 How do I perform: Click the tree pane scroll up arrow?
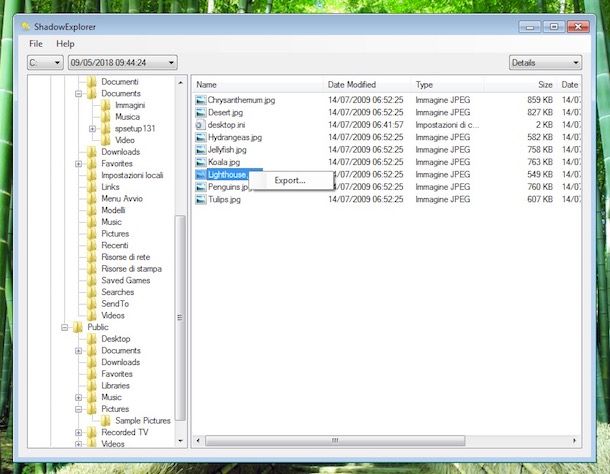[180, 83]
